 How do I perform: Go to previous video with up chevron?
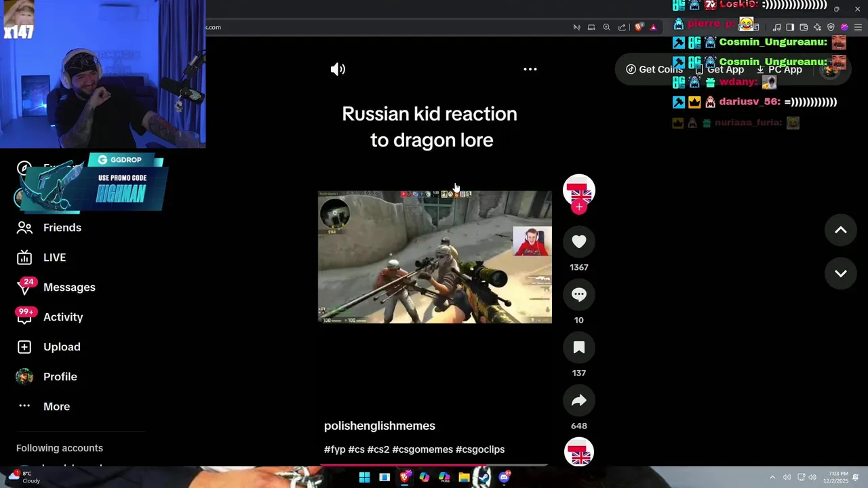[841, 230]
